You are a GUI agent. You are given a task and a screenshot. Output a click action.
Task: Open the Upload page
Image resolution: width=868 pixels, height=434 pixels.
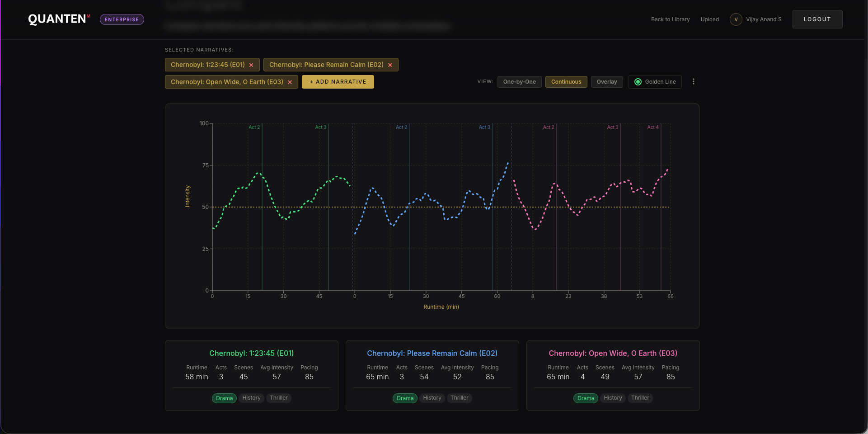709,19
